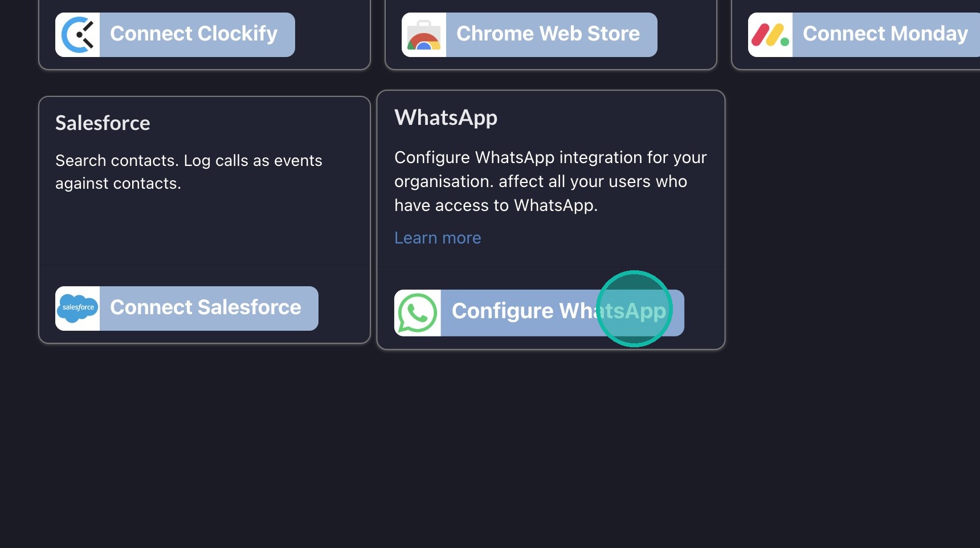Click the Salesforce card heading
Image resolution: width=980 pixels, height=548 pixels.
[x=103, y=123]
